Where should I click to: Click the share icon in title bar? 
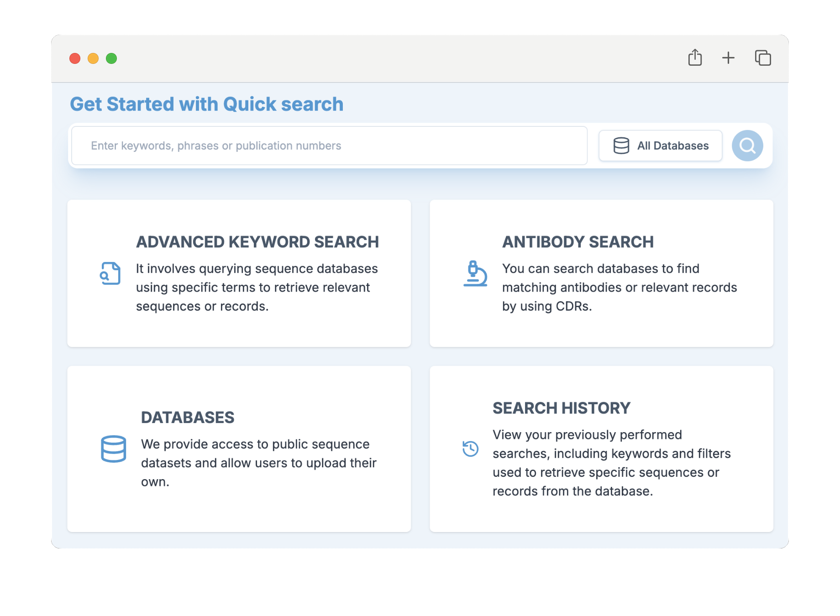pyautogui.click(x=695, y=58)
